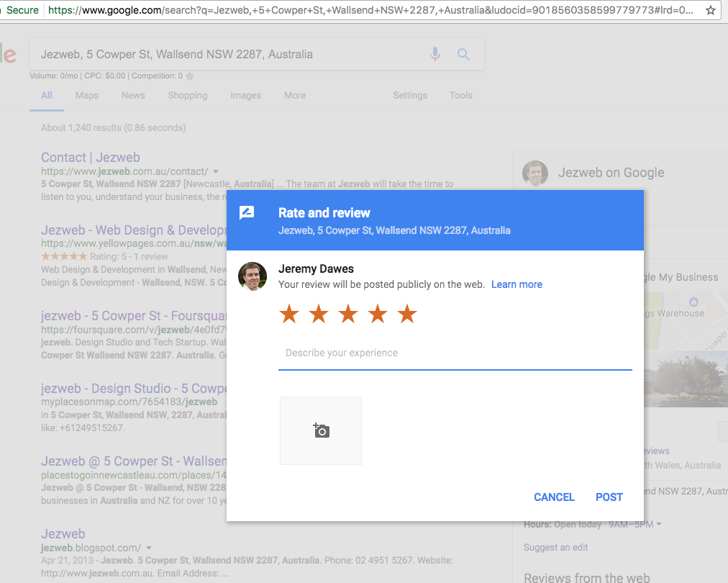The height and width of the screenshot is (583, 728).
Task: Click the bookmark star in address bar
Action: tap(710, 10)
